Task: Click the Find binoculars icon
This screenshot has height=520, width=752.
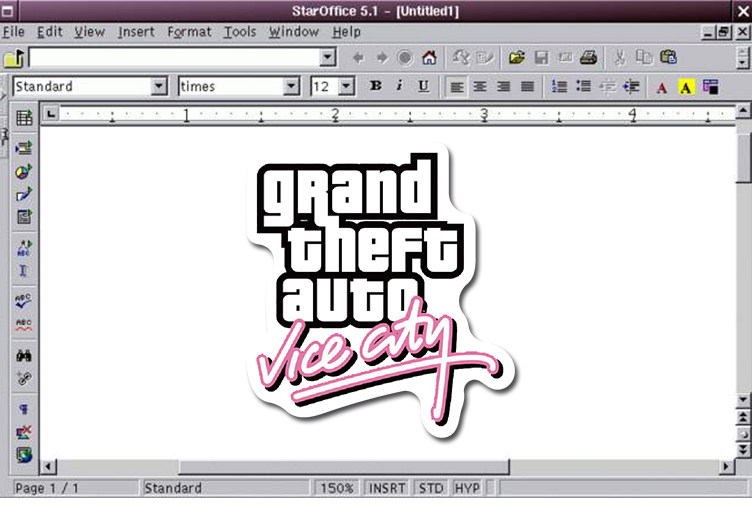Action: [24, 355]
